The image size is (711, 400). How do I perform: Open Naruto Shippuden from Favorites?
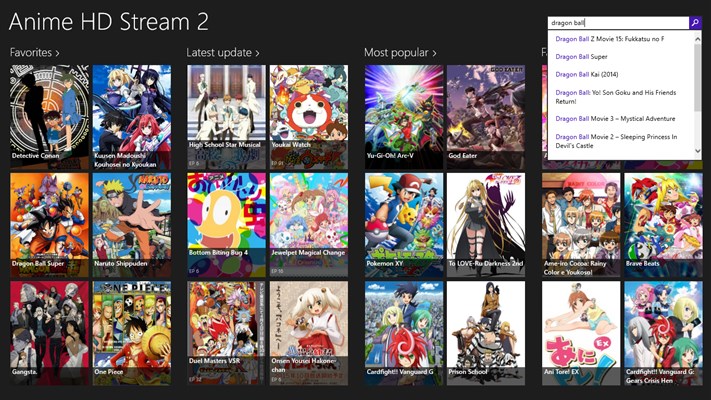[132, 225]
